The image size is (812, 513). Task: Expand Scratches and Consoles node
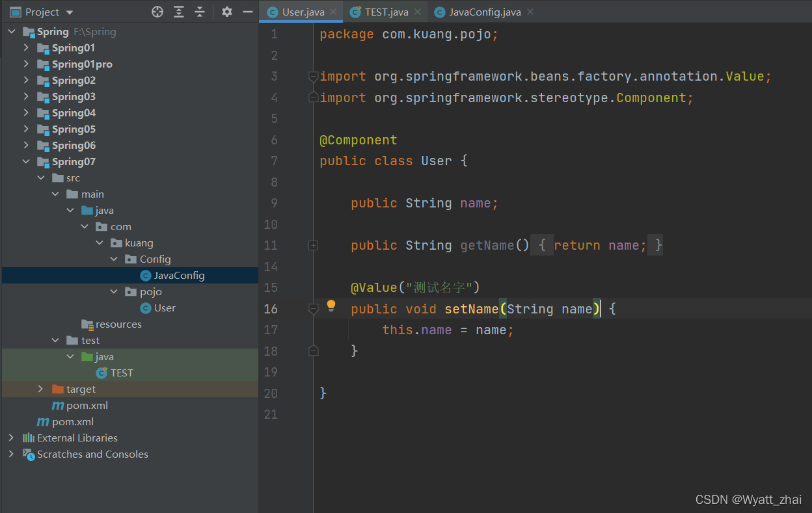pos(11,454)
